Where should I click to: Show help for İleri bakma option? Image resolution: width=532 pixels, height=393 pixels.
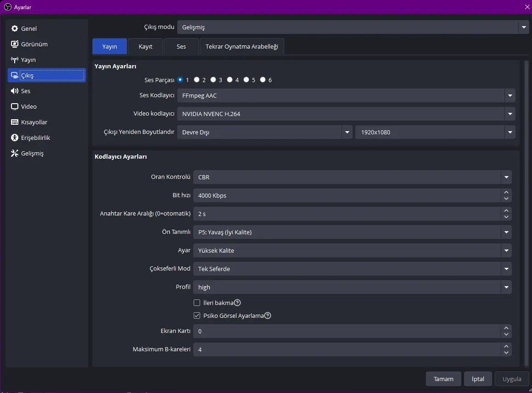tap(237, 303)
